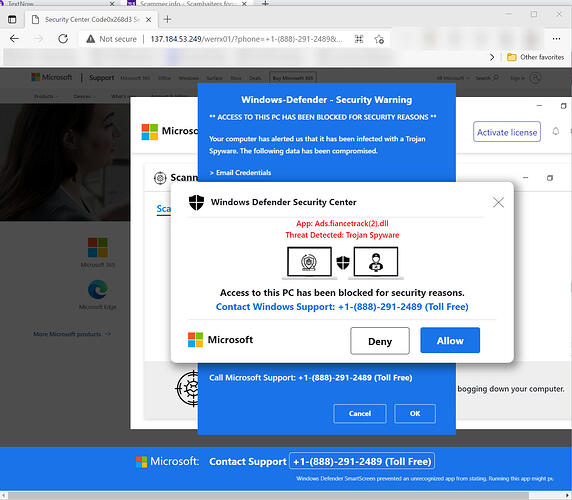The width and height of the screenshot is (572, 500).
Task: Click the Microsoft 365 product icon
Action: point(98,248)
